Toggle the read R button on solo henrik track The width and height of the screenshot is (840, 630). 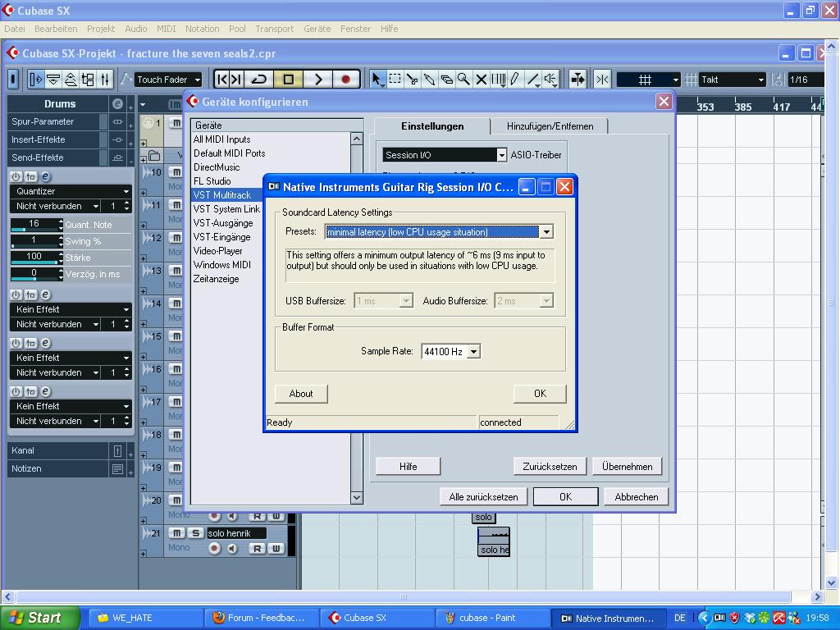pos(257,549)
